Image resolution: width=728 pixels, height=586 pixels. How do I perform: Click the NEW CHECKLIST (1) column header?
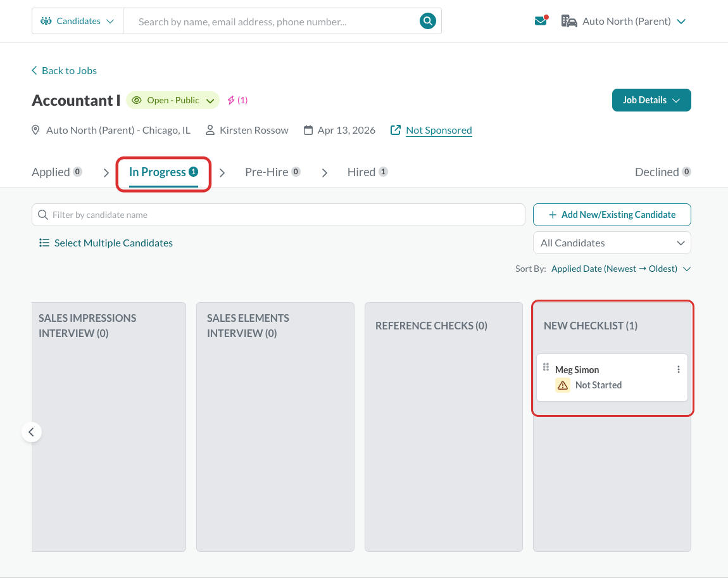591,326
